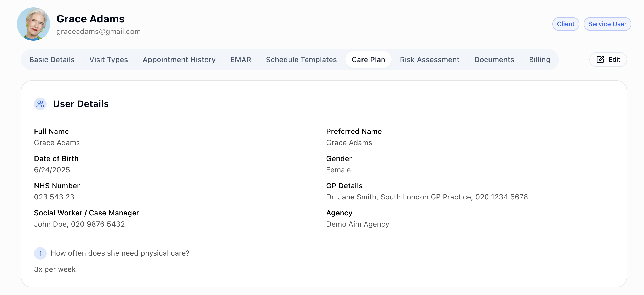Click the User Details people icon

point(40,104)
